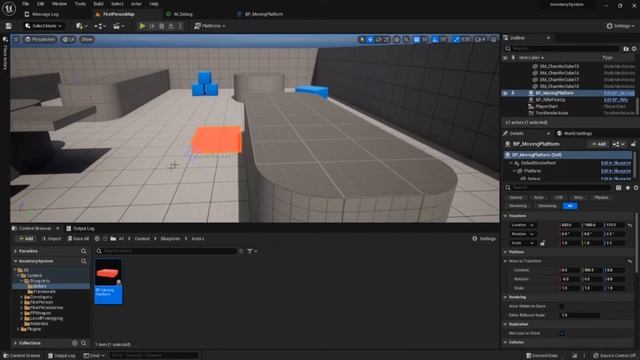Open the Window menu

pyautogui.click(x=60, y=4)
